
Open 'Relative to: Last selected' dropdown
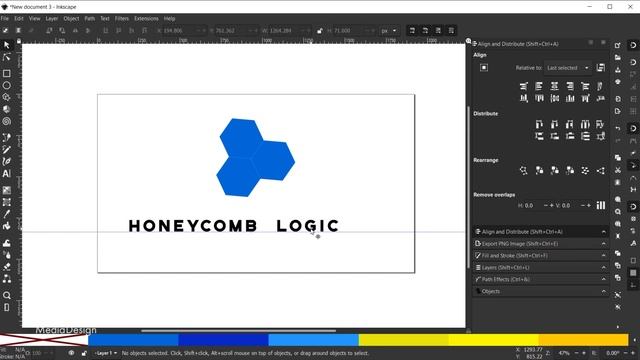coord(568,68)
